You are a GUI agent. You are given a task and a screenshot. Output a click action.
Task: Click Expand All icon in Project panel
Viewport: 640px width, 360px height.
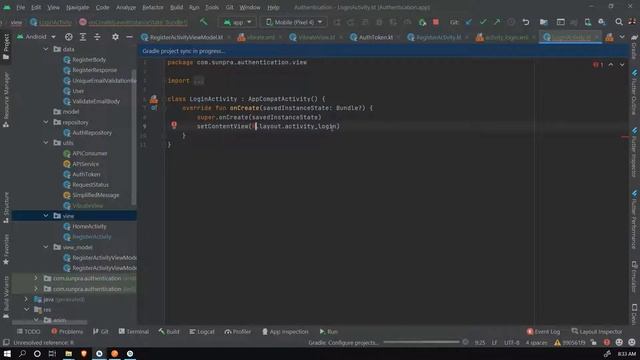click(x=83, y=37)
